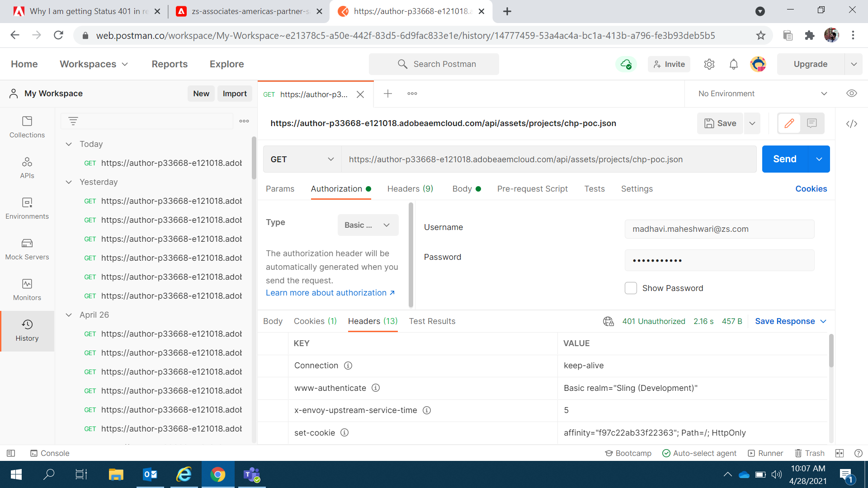Open the APIs sidebar panel
The image size is (868, 488).
[27, 168]
